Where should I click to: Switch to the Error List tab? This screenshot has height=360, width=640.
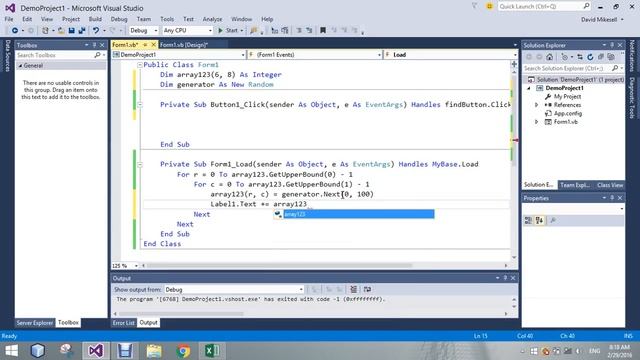[123, 322]
